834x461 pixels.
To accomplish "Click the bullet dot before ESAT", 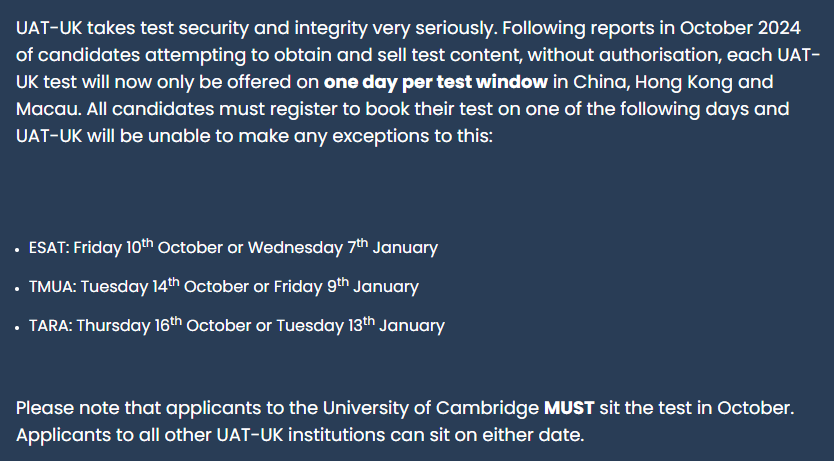I will (x=18, y=250).
